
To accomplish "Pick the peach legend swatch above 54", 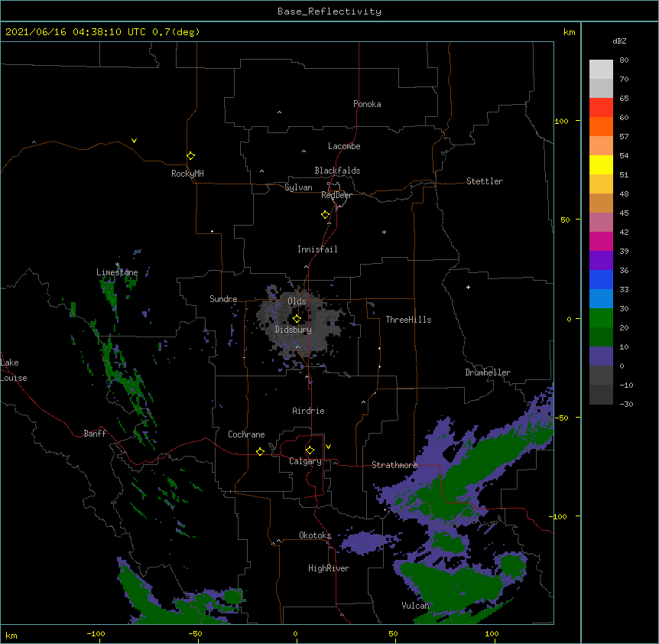I will pyautogui.click(x=601, y=145).
